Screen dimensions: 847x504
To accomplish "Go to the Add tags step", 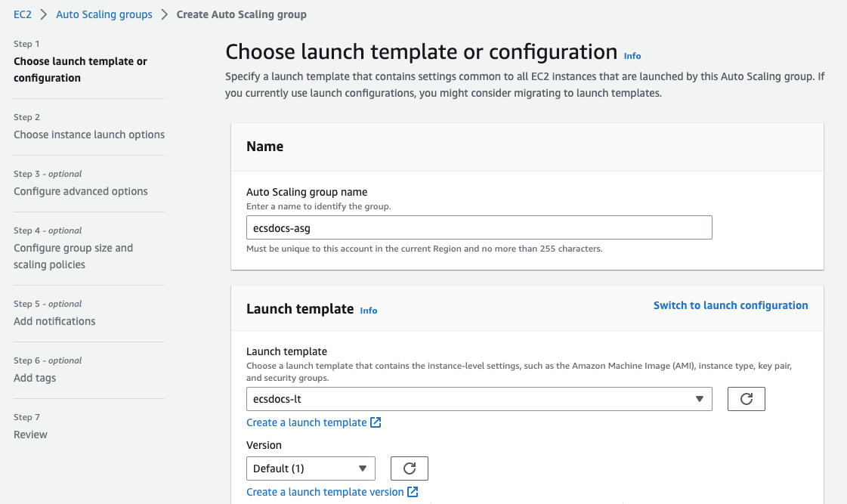I will point(35,378).
